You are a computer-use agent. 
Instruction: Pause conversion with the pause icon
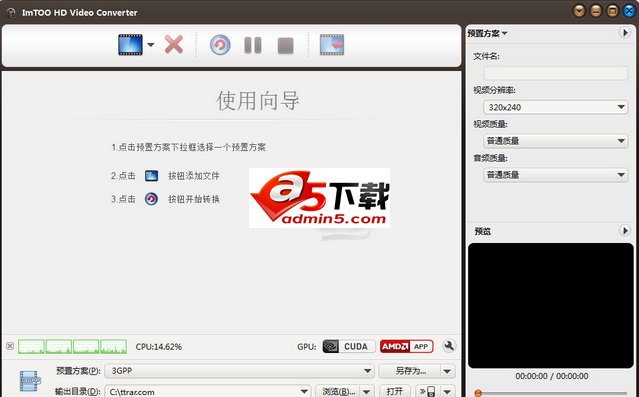(x=253, y=45)
